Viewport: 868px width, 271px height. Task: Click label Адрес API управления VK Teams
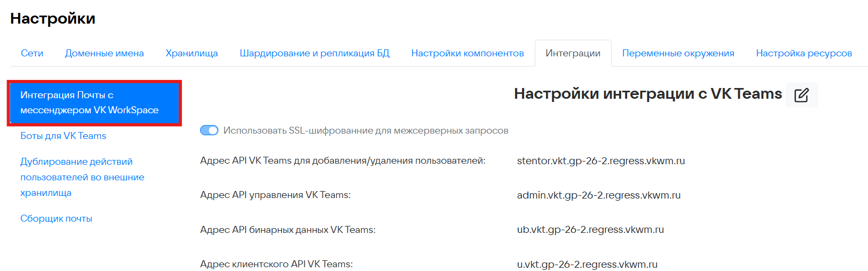pos(275,195)
